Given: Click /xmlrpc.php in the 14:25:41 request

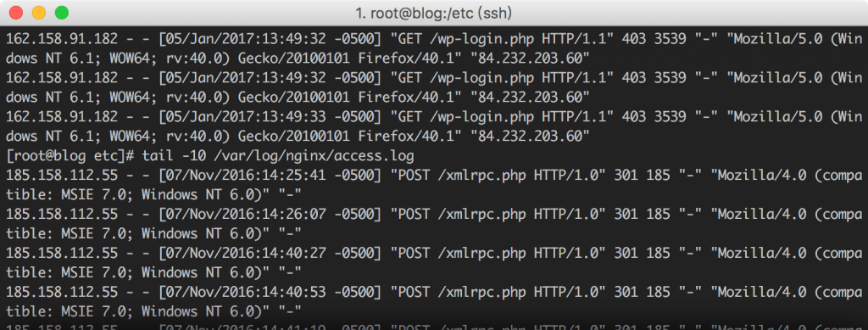Looking at the screenshot, I should 481,176.
